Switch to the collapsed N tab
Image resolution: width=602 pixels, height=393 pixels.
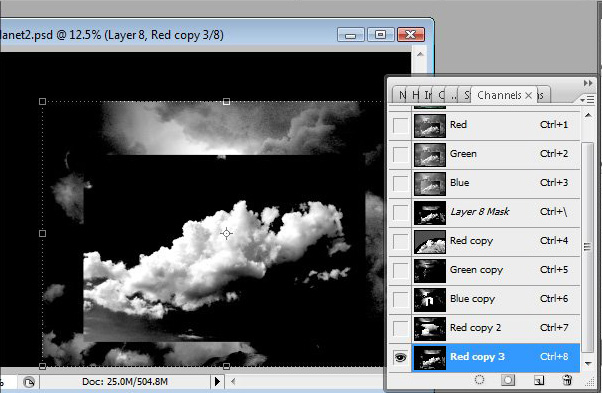tap(402, 95)
